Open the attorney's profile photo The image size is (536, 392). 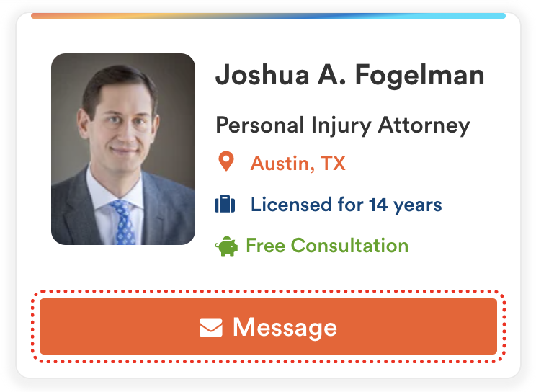tap(123, 149)
